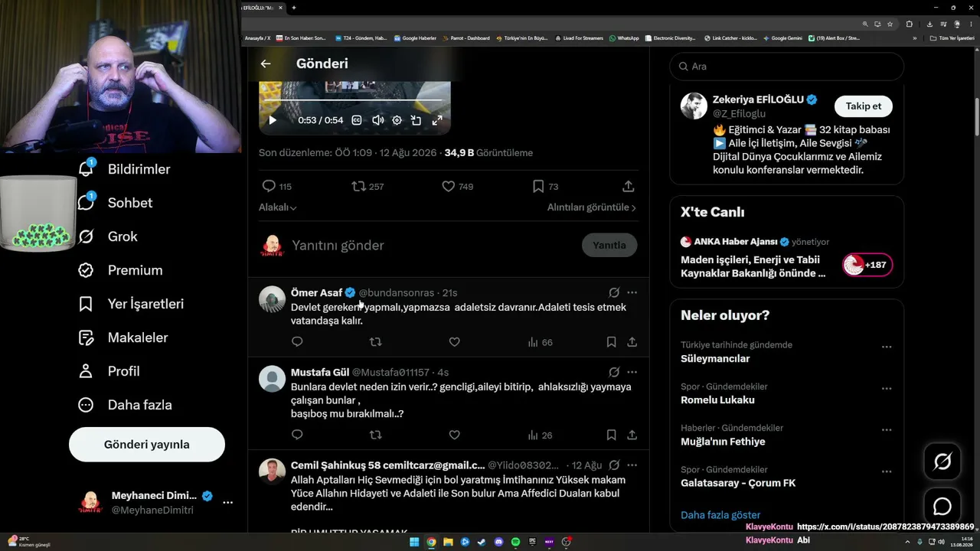
Task: Open account menu dots beside Meyhaneci Dimitri
Action: point(227,503)
